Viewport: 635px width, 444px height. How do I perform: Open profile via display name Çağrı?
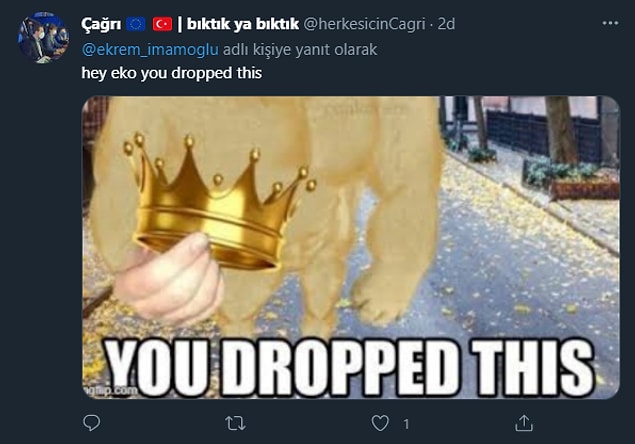[x=101, y=24]
